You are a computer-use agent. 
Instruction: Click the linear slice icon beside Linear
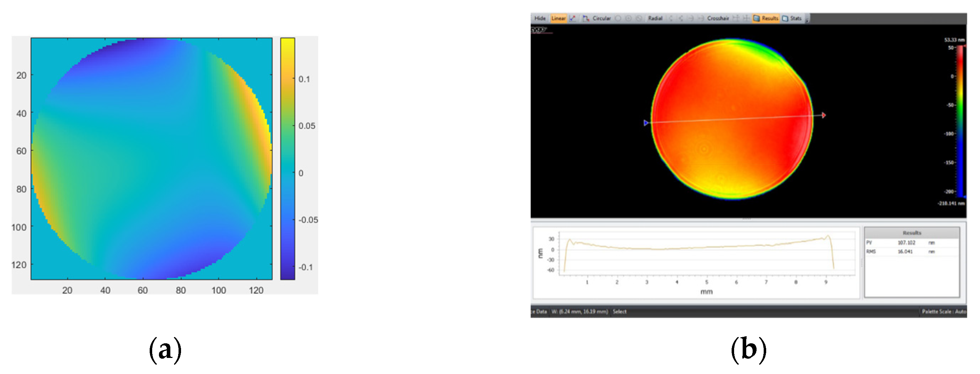tap(573, 18)
